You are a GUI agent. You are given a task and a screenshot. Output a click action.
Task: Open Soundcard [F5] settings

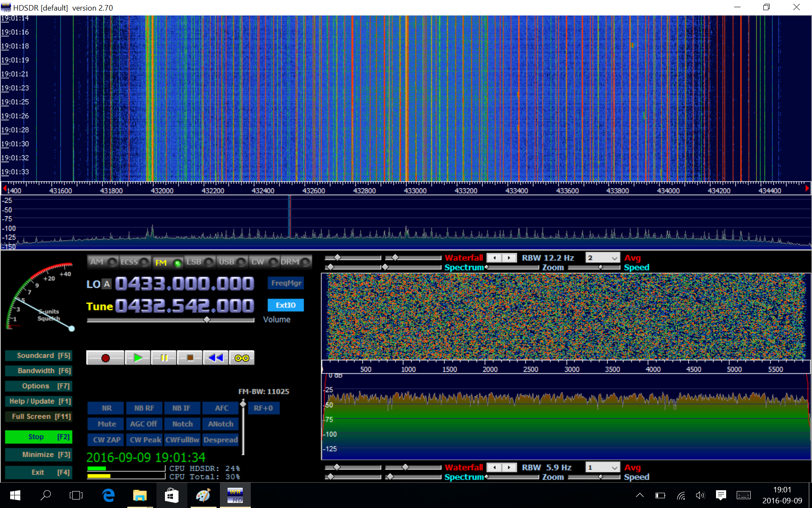(38, 356)
